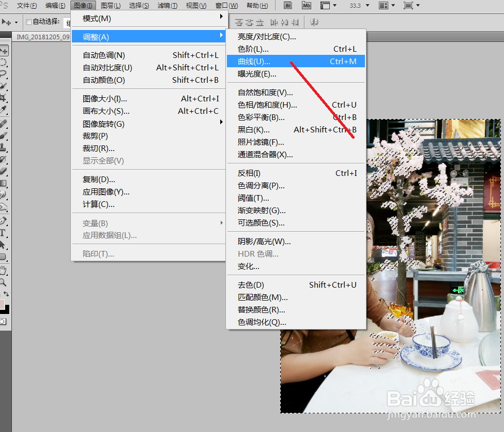Enable the Auto-Select checkbox
Viewport: 504px width, 432px height.
[29, 23]
